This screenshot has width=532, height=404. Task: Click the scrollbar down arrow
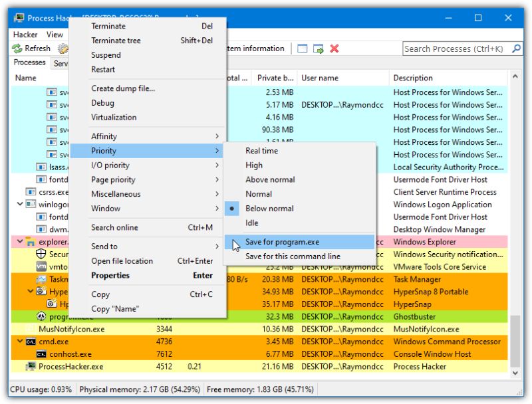coord(515,373)
